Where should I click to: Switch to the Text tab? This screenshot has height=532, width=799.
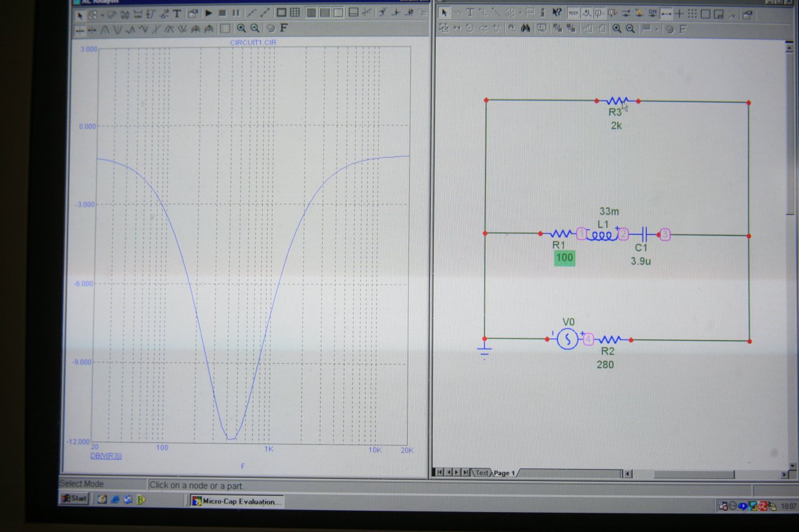coord(482,473)
